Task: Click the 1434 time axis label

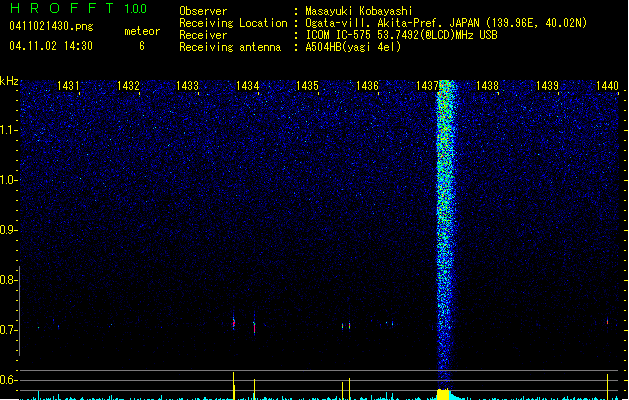Action: [248, 86]
